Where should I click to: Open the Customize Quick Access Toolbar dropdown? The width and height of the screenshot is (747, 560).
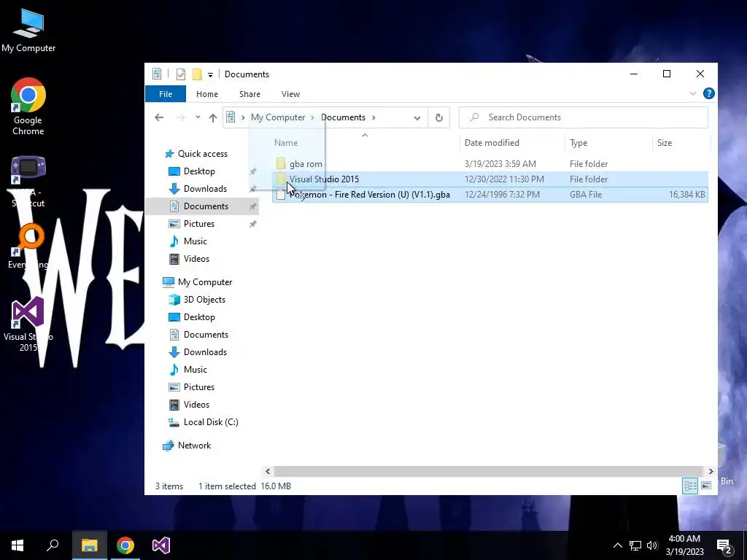[x=210, y=75]
